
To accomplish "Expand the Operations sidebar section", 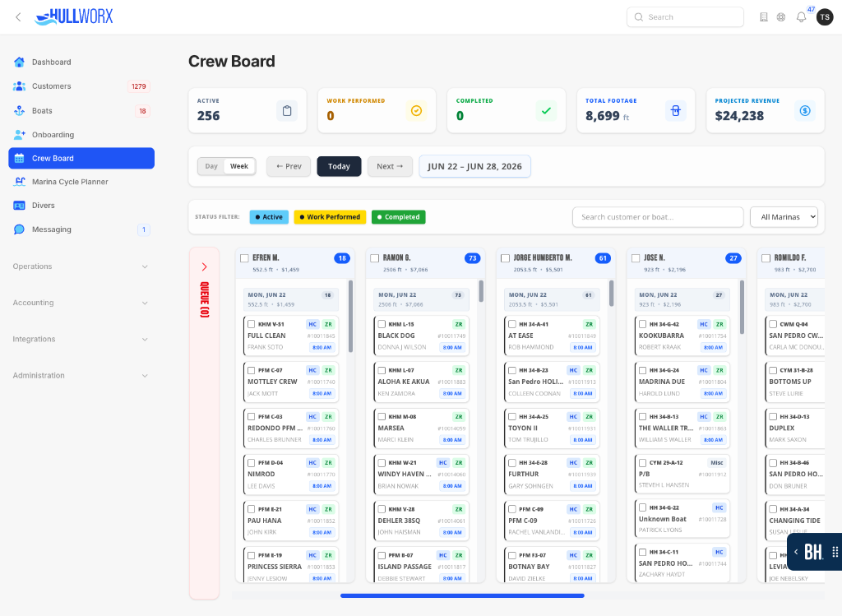I will (x=81, y=266).
